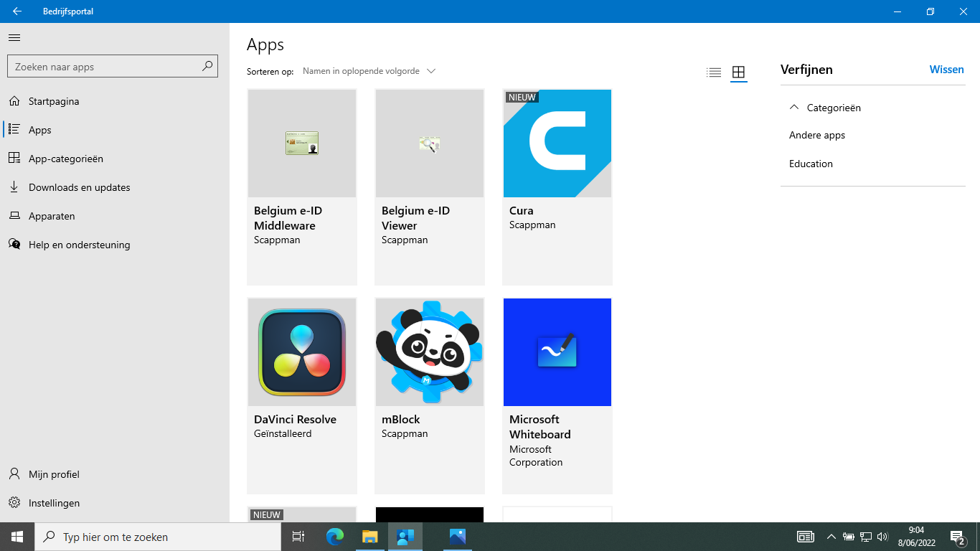Open Task View on taskbar
The height and width of the screenshot is (551, 980).
[x=298, y=537]
